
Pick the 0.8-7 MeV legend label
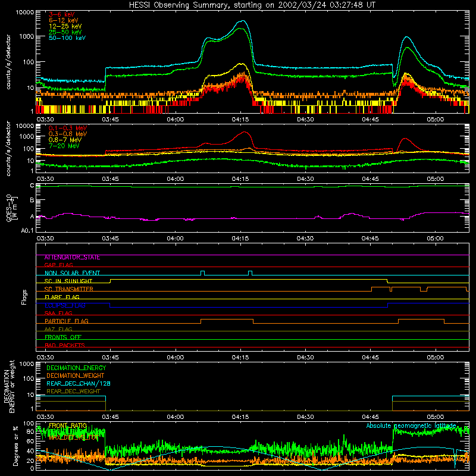pos(65,140)
